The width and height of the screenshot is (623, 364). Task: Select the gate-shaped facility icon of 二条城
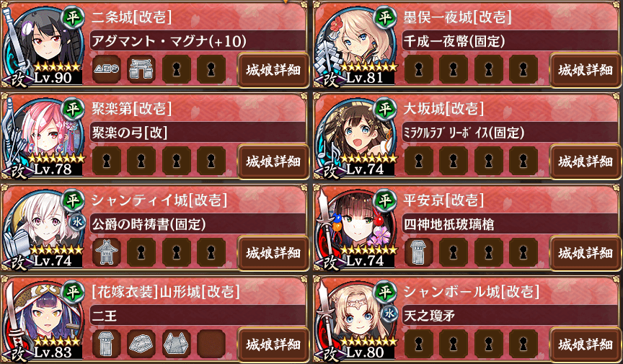pos(141,69)
